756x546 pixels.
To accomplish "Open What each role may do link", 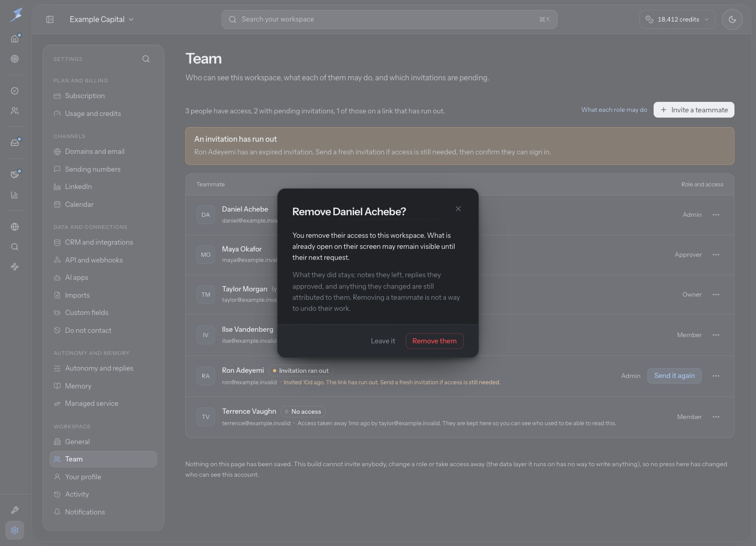I will [x=614, y=110].
